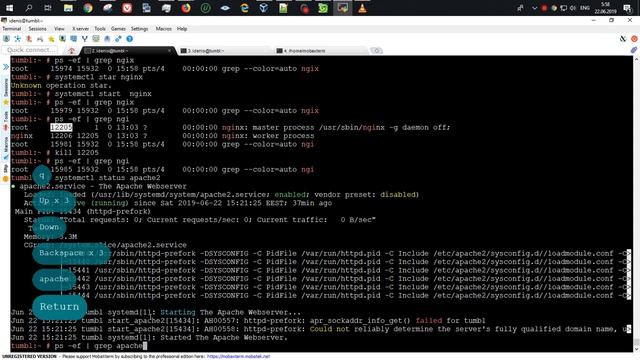This screenshot has height=360, width=640.
Task: Open the Windows Start menu
Action: click(x=9, y=8)
